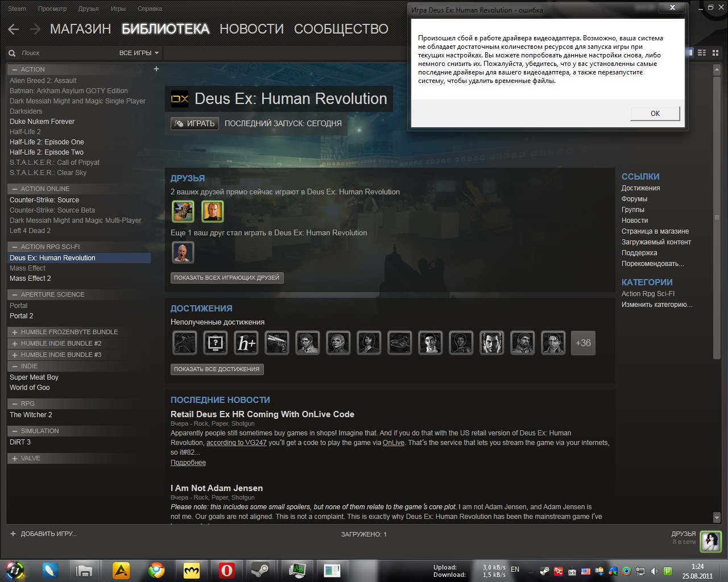
Task: Expand the HUMBLE INDIE BUNDLE #3 category
Action: point(15,355)
